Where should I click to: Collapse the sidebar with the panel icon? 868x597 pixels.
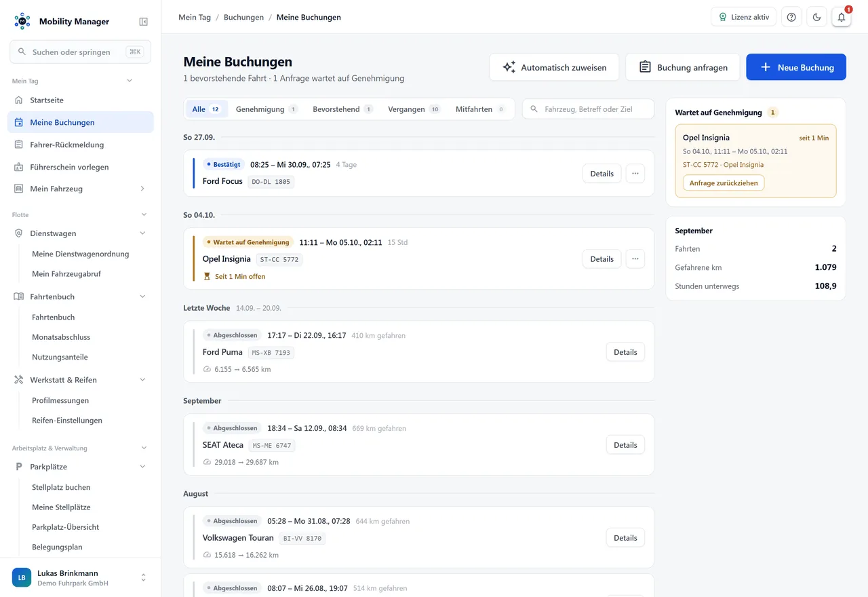tap(143, 22)
